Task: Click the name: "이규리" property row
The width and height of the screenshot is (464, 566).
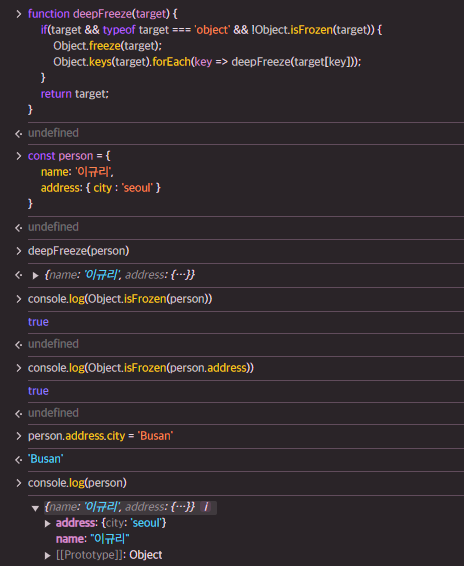Action: (x=92, y=539)
